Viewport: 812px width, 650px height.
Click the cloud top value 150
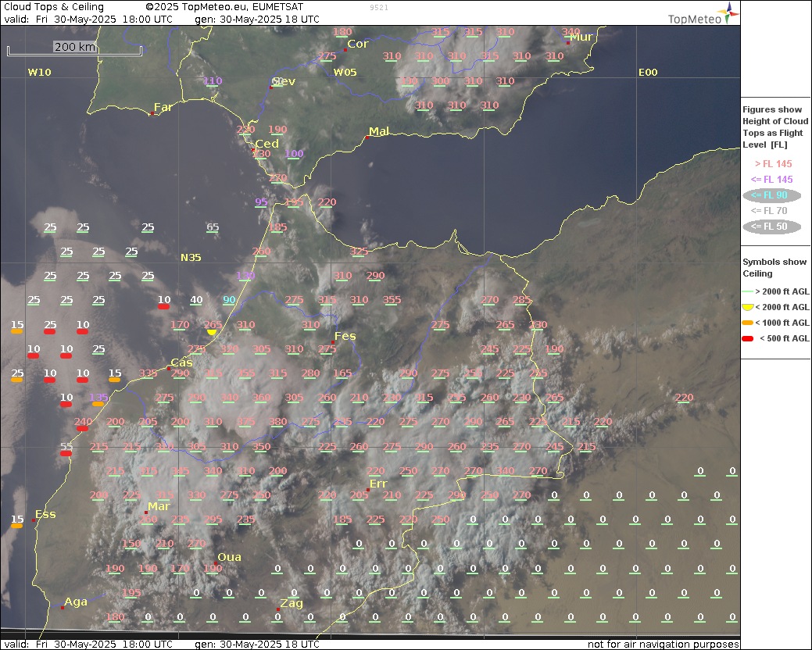click(x=131, y=544)
